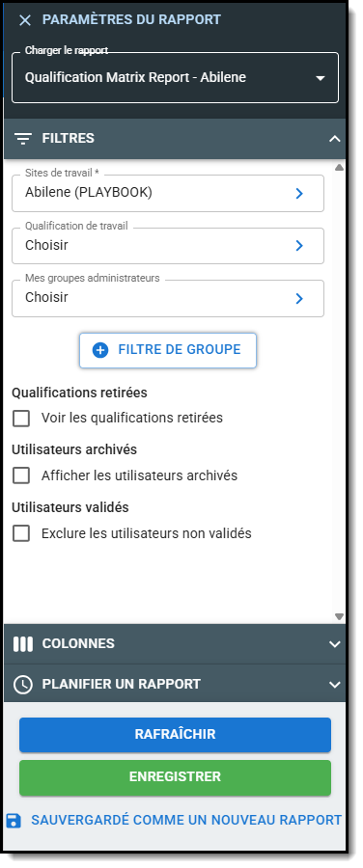
Task: Click Sauvergardé comme un nouveau rapport link
Action: coord(186,821)
